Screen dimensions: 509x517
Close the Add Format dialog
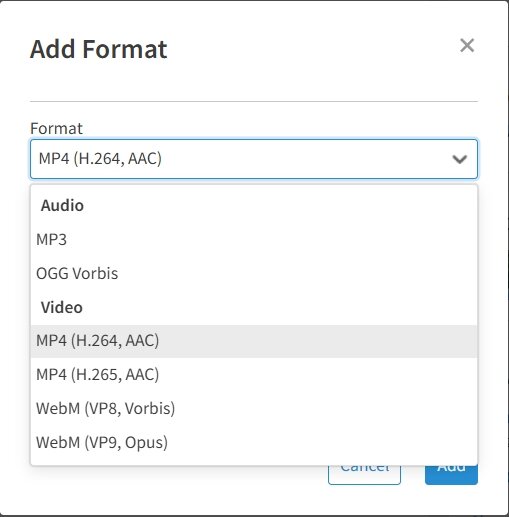coord(467,45)
